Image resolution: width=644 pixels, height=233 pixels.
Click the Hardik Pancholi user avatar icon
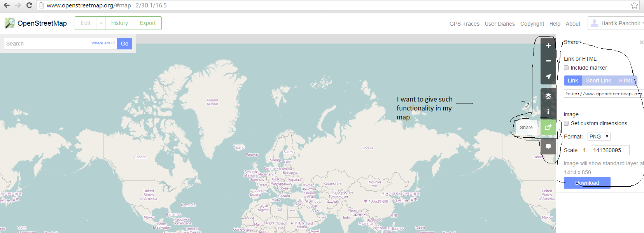click(594, 23)
